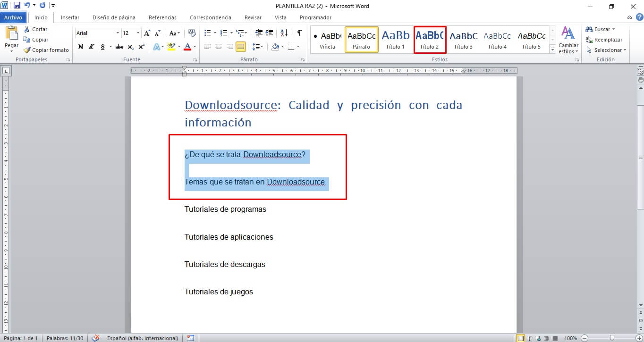Clear formatting with eraser icon
This screenshot has width=644, height=342.
tap(192, 33)
